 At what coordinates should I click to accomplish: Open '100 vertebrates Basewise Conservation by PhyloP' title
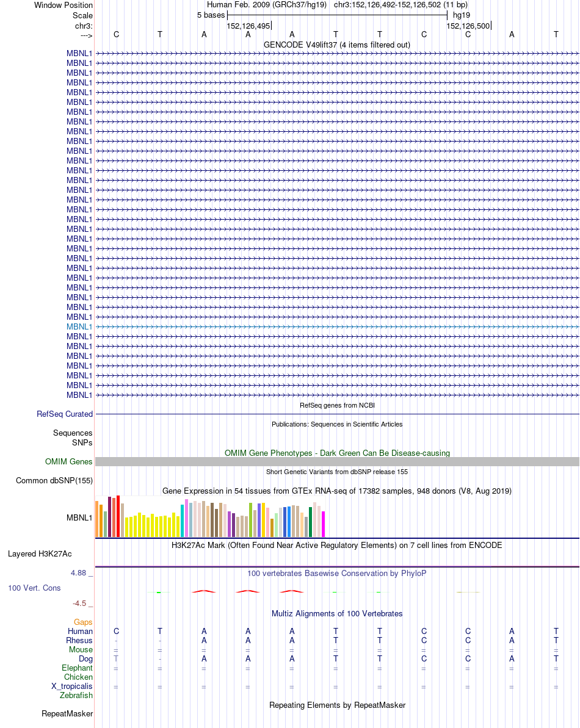[x=336, y=574]
